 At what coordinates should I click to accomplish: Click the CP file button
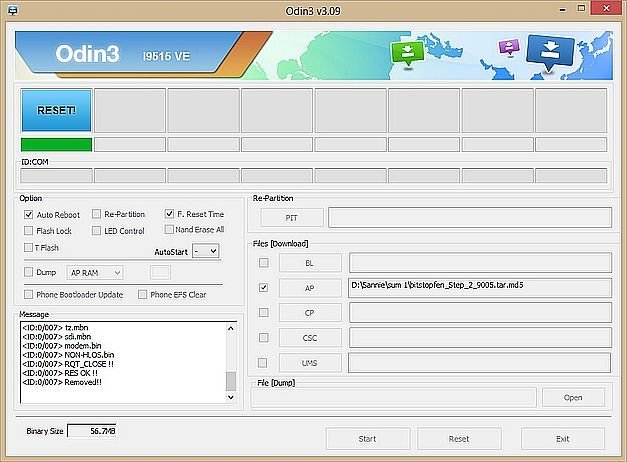coord(310,313)
